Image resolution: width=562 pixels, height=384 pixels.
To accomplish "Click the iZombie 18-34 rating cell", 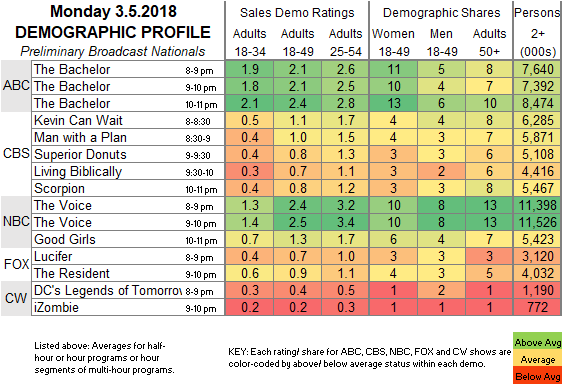I will pyautogui.click(x=249, y=307).
